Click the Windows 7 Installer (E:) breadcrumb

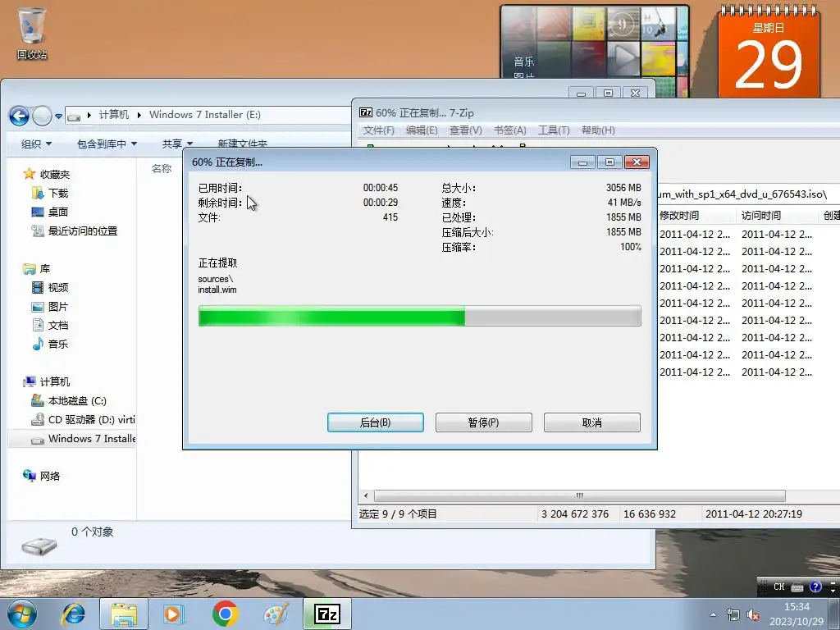(204, 115)
